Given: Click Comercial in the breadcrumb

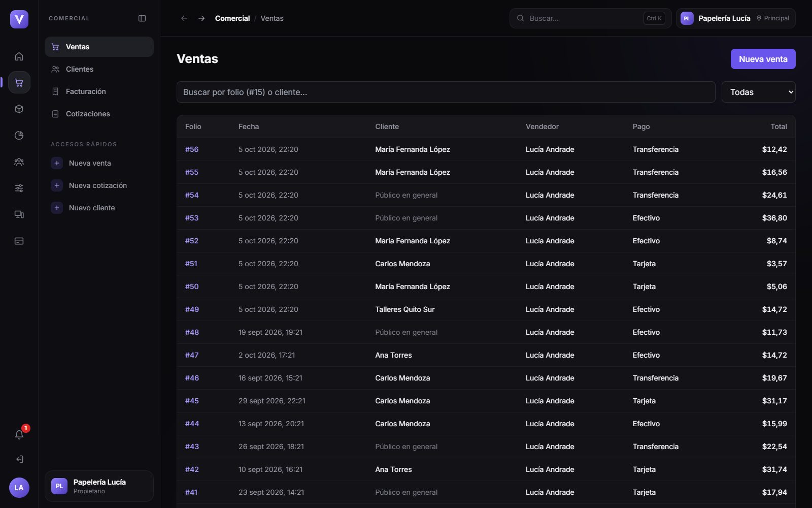Looking at the screenshot, I should [x=232, y=18].
